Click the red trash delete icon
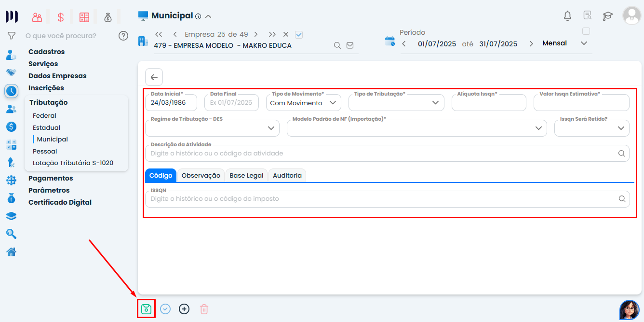Screen dimensions: 644x322 point(204,309)
